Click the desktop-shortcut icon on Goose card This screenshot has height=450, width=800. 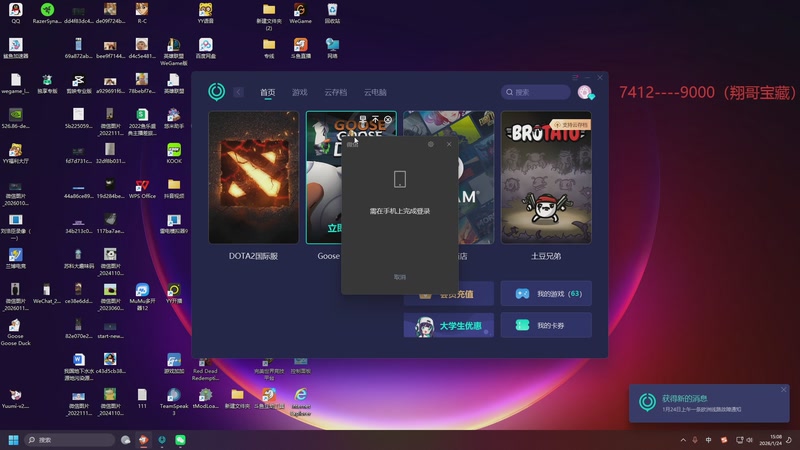[363, 119]
